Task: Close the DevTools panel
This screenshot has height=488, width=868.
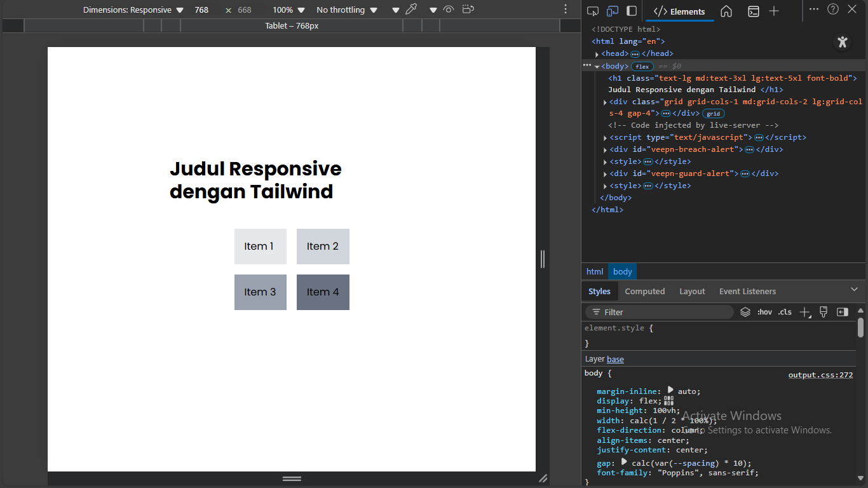Action: click(x=852, y=9)
